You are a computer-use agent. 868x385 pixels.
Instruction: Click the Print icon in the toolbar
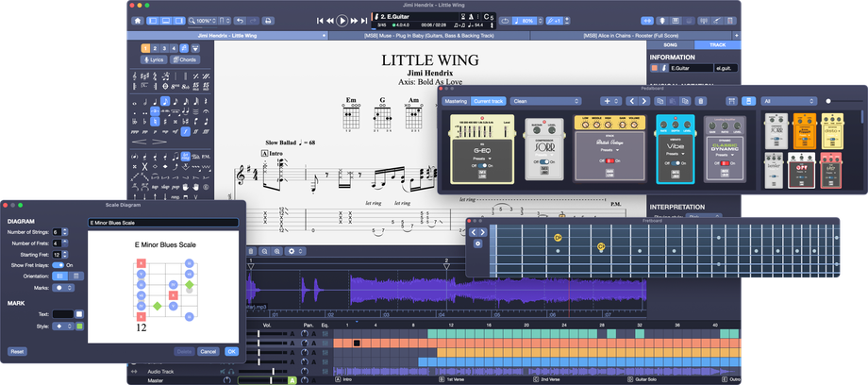pyautogui.click(x=267, y=21)
